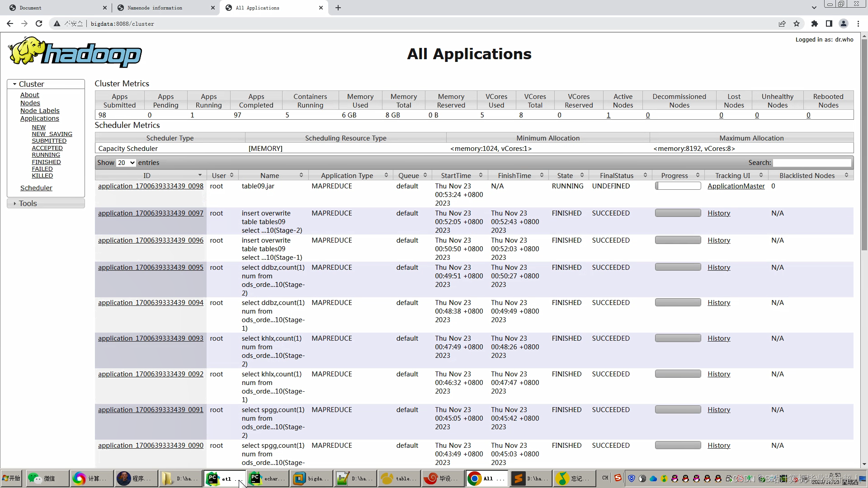Image resolution: width=868 pixels, height=488 pixels.
Task: Open Chrome three-dot menu
Action: point(858,23)
